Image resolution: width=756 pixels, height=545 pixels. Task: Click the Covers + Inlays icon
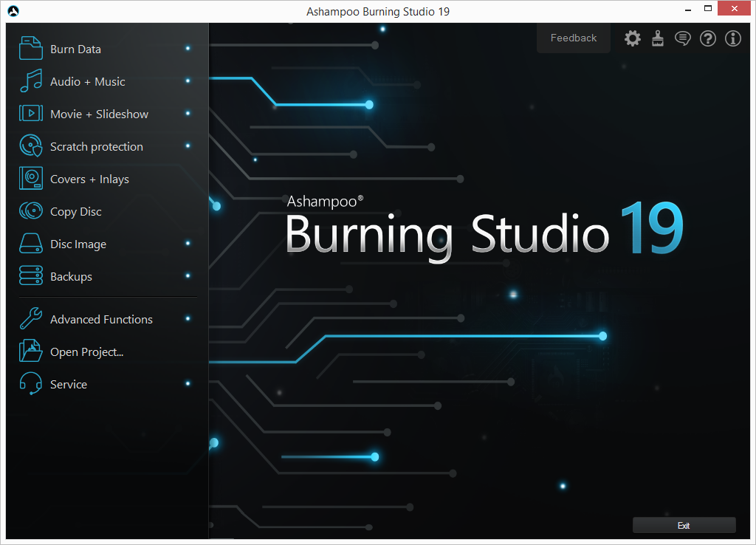pyautogui.click(x=31, y=178)
